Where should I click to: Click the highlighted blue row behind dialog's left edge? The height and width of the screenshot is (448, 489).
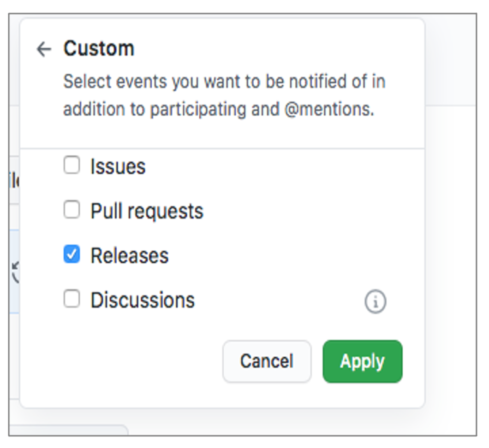pos(14,271)
